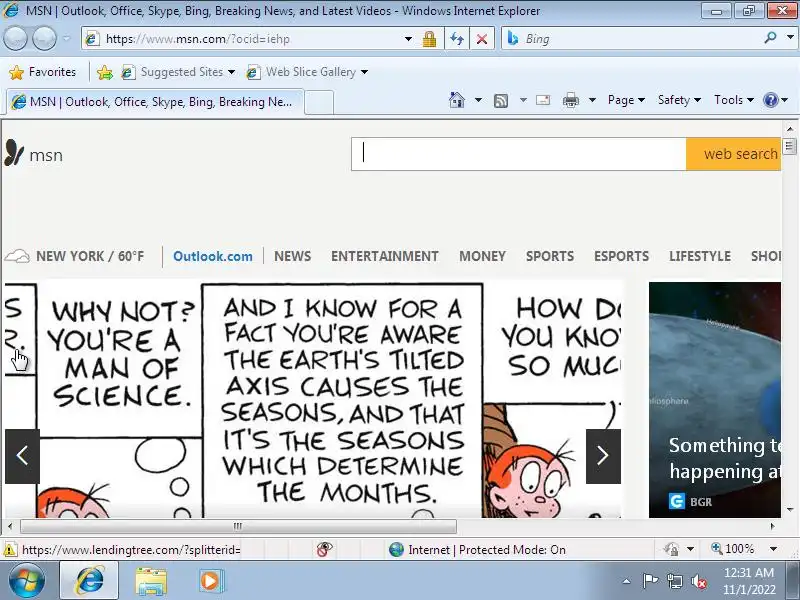The width and height of the screenshot is (800, 600).
Task: Click the MSN web search text field
Action: [518, 154]
